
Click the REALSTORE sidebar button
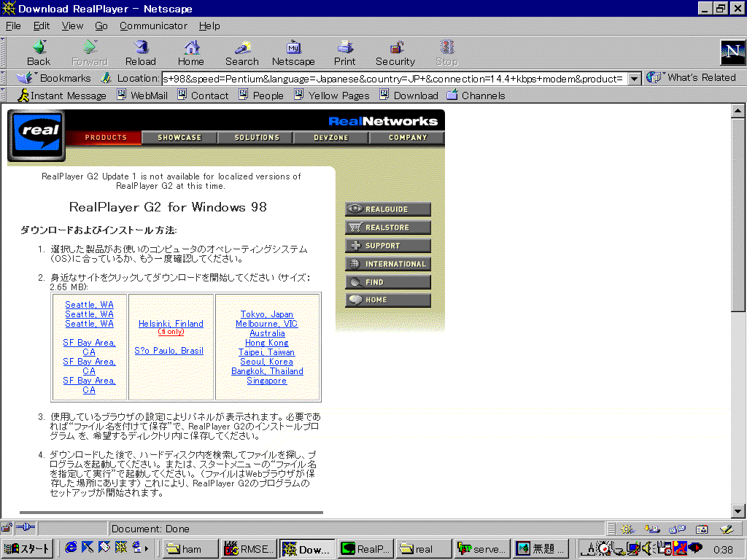[388, 227]
